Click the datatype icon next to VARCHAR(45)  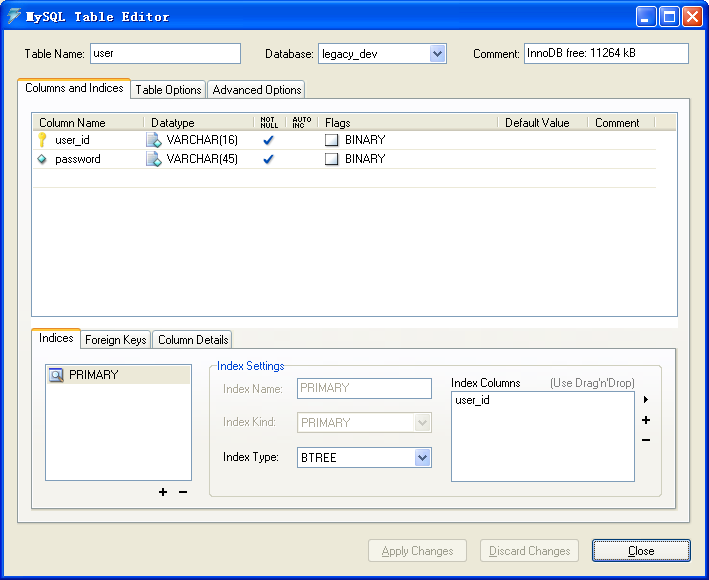tap(154, 159)
